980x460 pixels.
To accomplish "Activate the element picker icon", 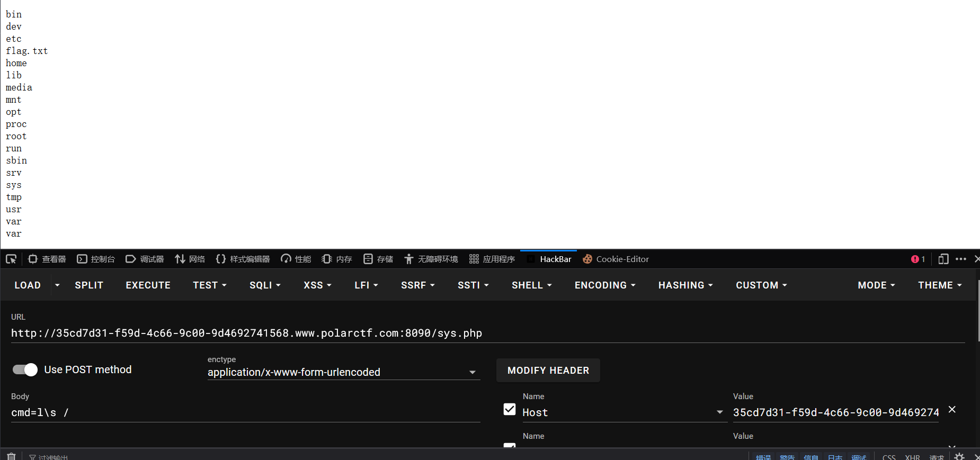I will pos(11,259).
